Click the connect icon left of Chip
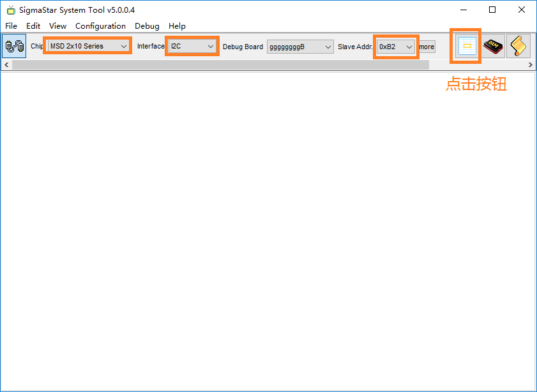This screenshot has height=392, width=537. [14, 47]
